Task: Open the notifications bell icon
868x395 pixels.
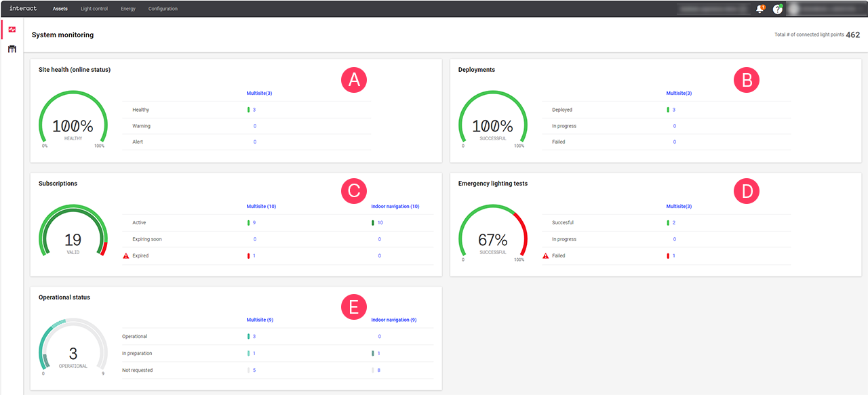Action: (759, 9)
